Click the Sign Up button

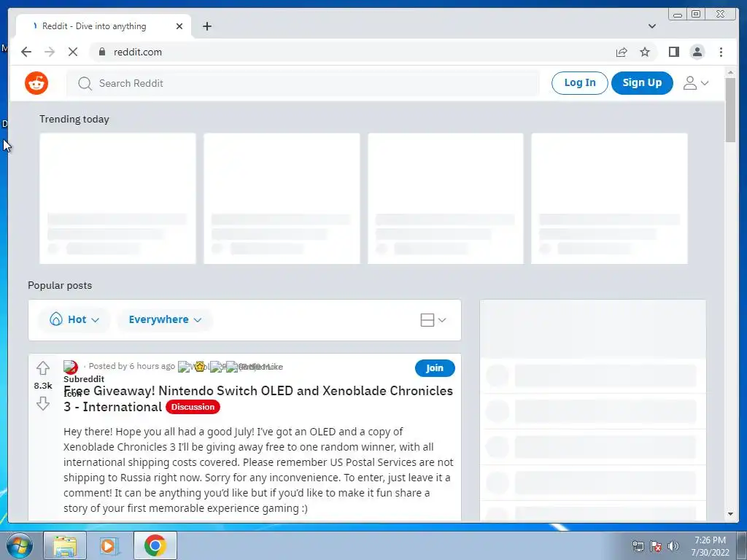[x=642, y=83]
